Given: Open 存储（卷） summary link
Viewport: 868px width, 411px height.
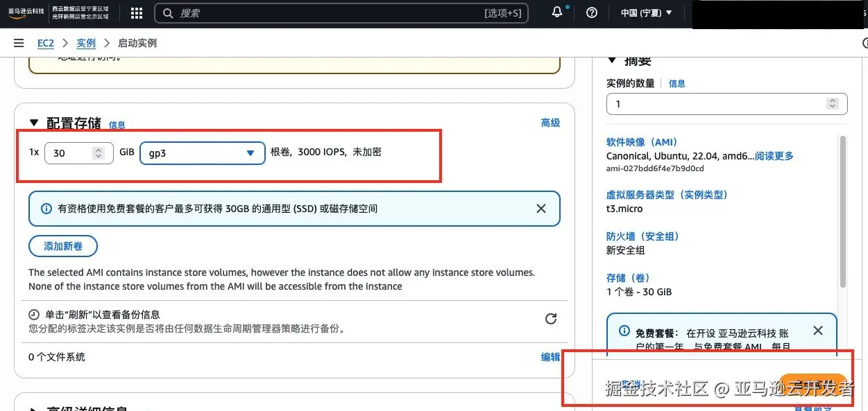Looking at the screenshot, I should coord(629,278).
